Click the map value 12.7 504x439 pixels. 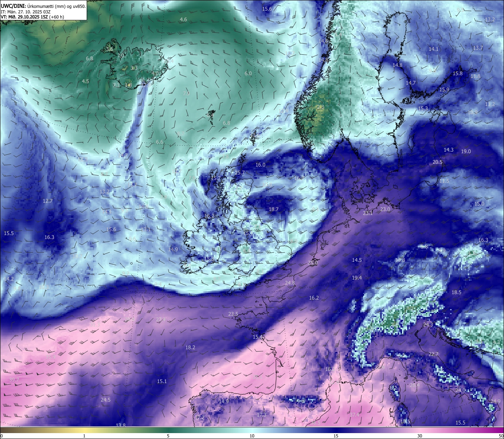pos(48,201)
